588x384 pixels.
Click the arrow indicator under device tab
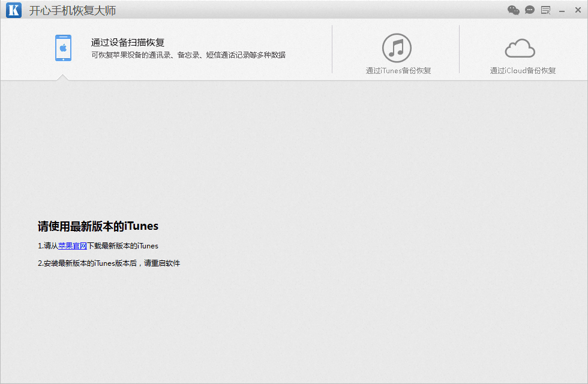[62, 77]
